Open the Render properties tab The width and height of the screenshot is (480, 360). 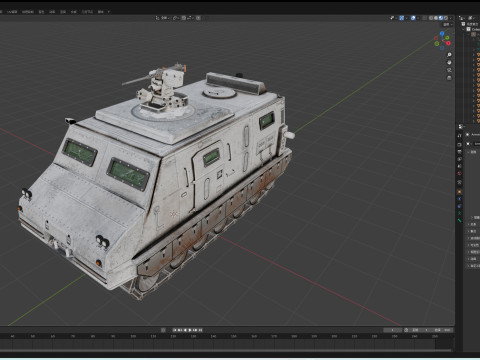[459, 145]
